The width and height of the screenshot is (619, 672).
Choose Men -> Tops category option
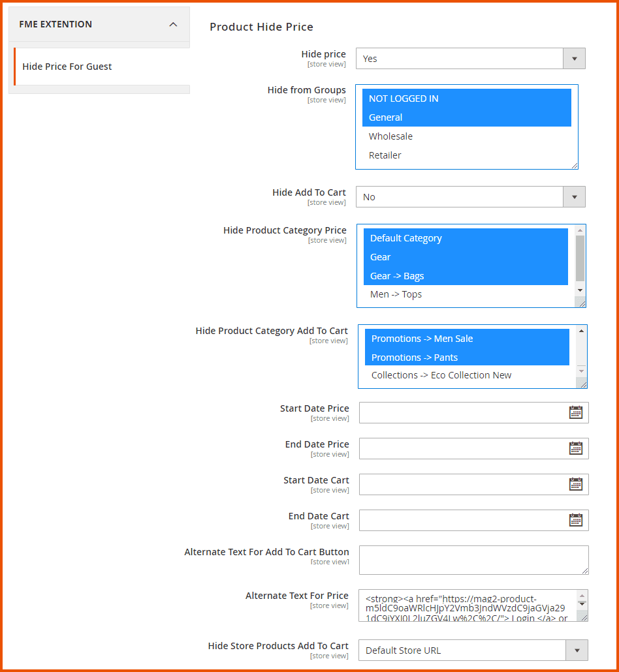(396, 294)
